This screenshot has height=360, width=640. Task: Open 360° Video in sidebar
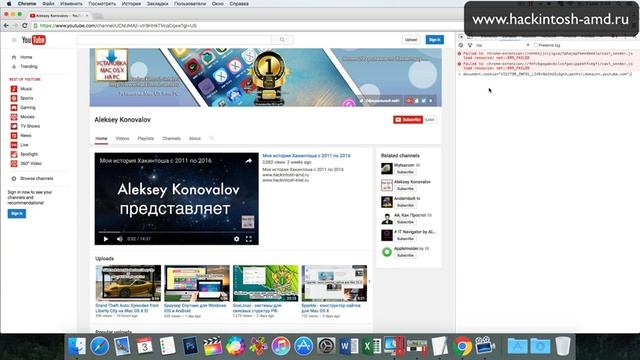pyautogui.click(x=31, y=163)
